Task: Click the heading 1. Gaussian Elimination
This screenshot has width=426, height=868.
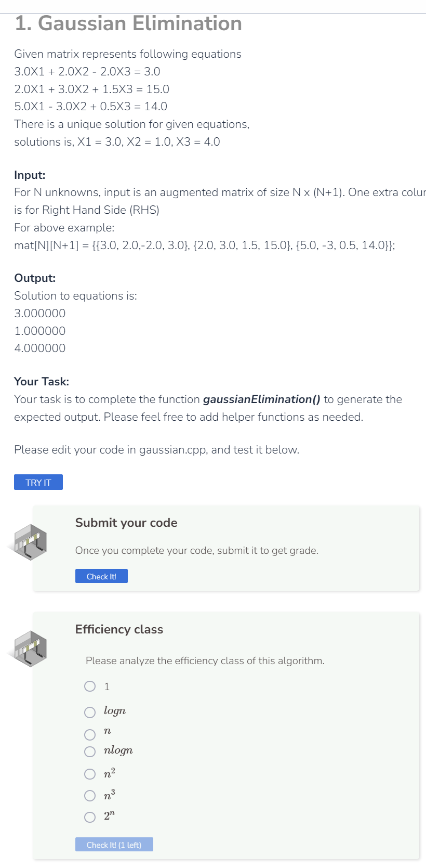Action: tap(128, 23)
